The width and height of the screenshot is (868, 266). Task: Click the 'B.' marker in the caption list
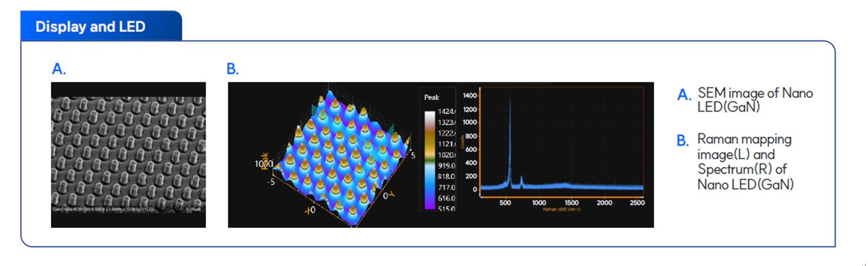(x=684, y=141)
